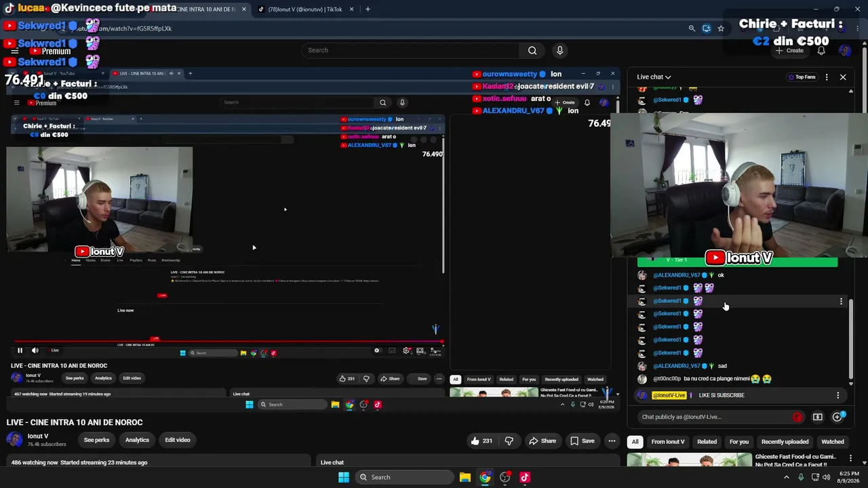Viewport: 868px width, 488px height.
Task: Open the Ghiceste Fast Food-ul video thumbnail
Action: 689,460
